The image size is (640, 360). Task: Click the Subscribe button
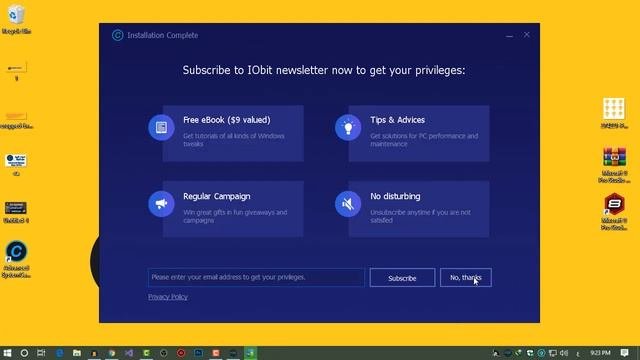pyautogui.click(x=402, y=278)
